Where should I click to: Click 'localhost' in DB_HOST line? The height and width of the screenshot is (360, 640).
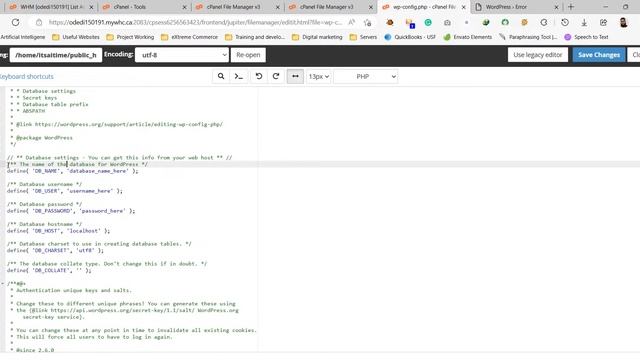84,231
